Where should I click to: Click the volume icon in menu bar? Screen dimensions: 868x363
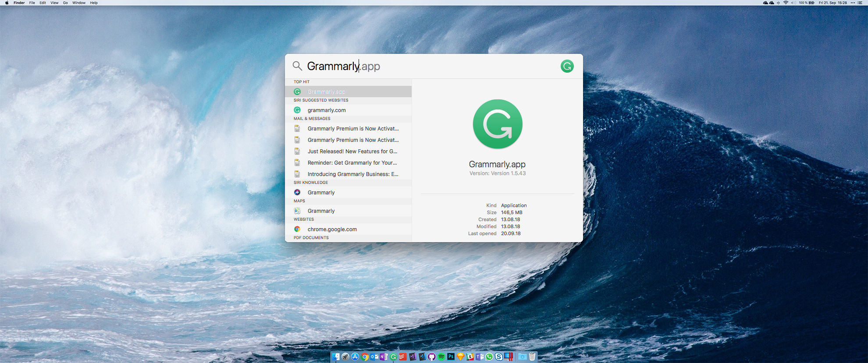[793, 3]
